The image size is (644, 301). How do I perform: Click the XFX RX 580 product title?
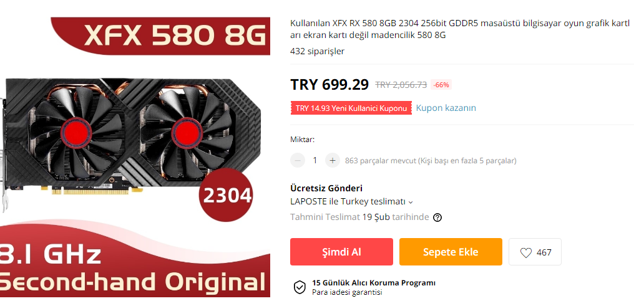click(460, 29)
